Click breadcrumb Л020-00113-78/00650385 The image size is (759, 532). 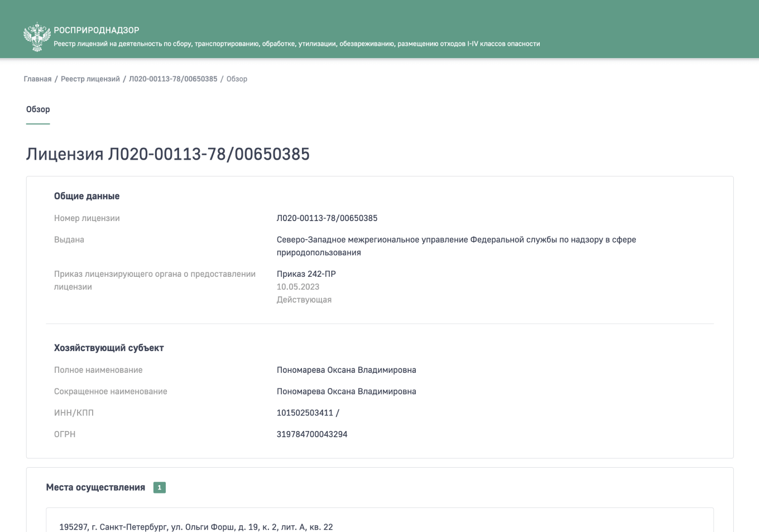click(173, 79)
